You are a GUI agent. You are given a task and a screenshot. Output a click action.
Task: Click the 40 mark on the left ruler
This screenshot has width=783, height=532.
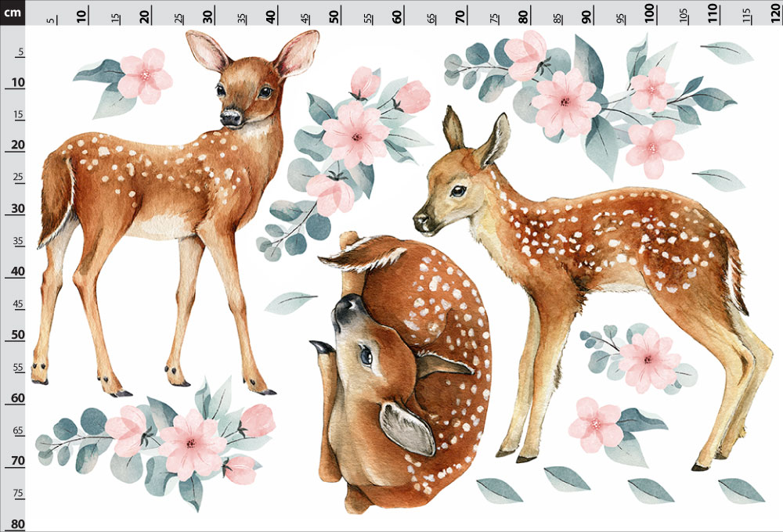[17, 271]
